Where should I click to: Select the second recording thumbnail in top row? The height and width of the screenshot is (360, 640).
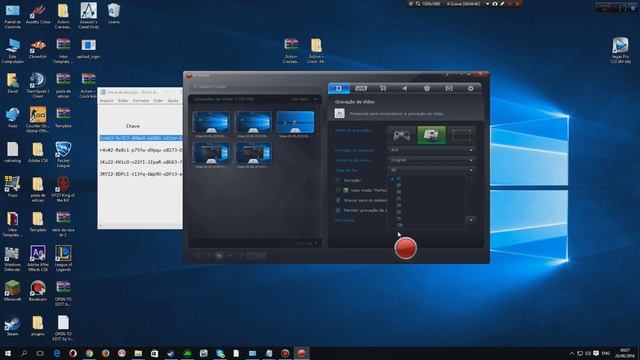click(x=253, y=122)
